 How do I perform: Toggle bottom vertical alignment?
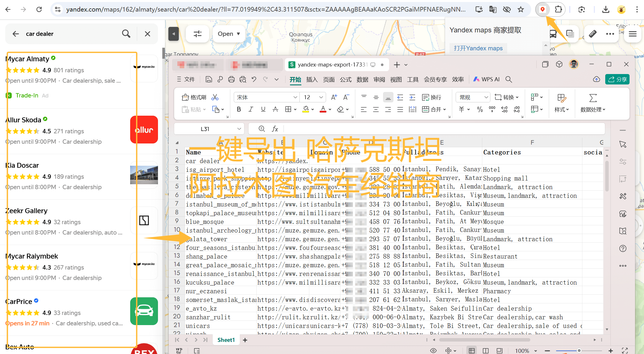click(388, 97)
